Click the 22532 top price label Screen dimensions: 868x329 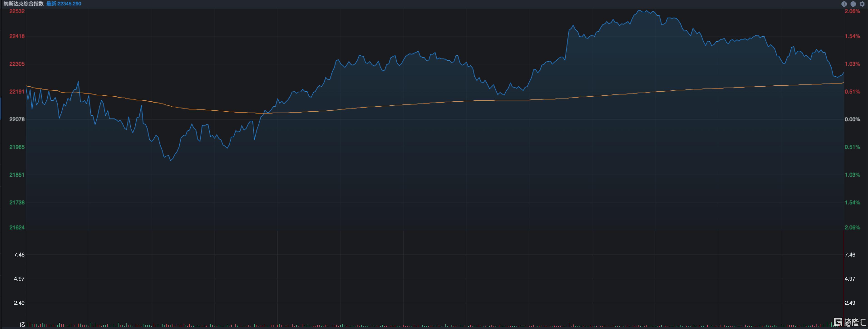click(x=17, y=11)
